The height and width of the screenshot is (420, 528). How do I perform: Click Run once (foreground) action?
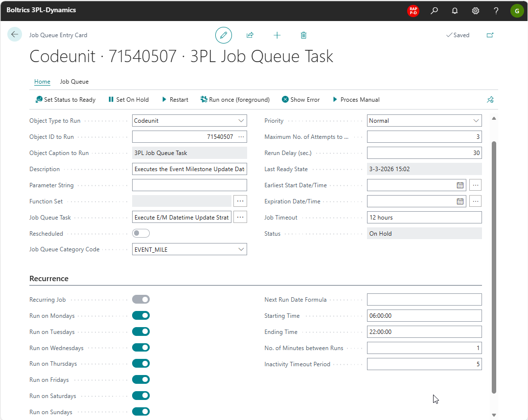pos(235,100)
